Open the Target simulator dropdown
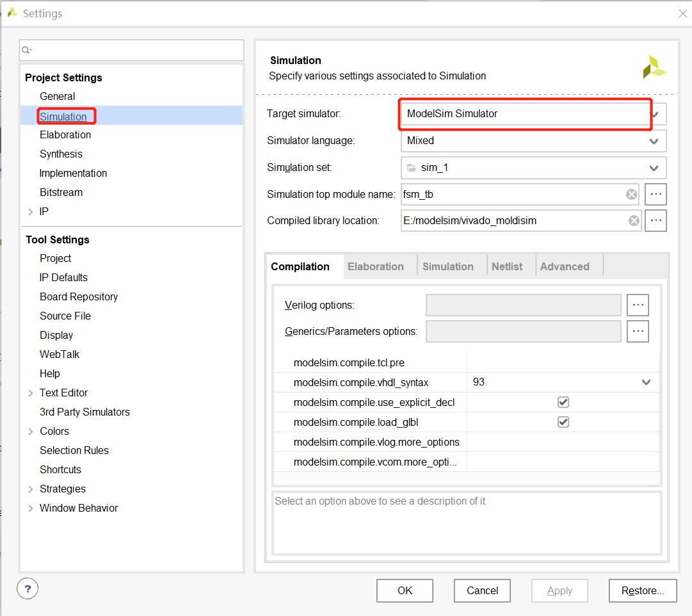692x616 pixels. (656, 114)
